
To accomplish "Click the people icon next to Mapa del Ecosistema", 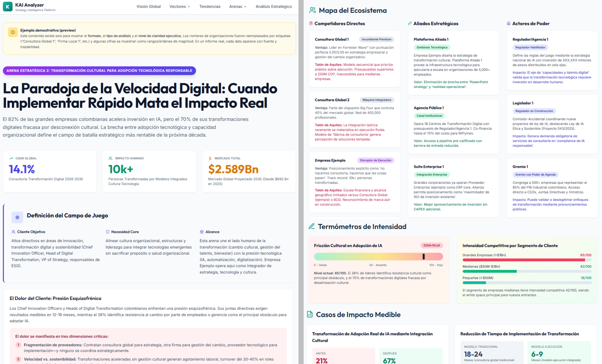I will [312, 11].
